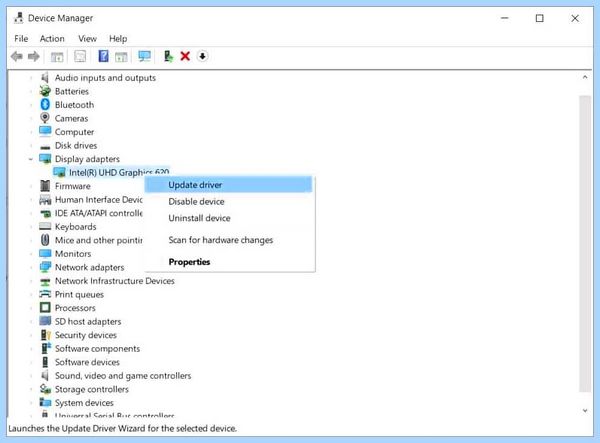Maximize the Device Manager window

540,18
